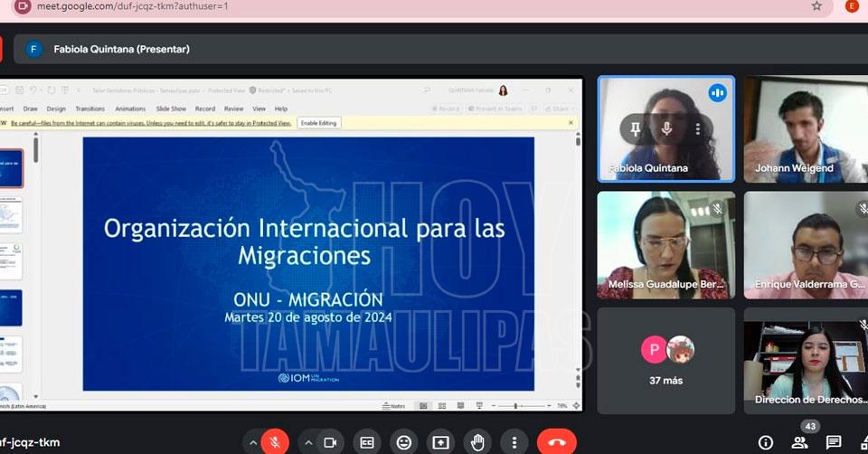Send a reaction with the emoji button
868x454 pixels.
point(403,442)
